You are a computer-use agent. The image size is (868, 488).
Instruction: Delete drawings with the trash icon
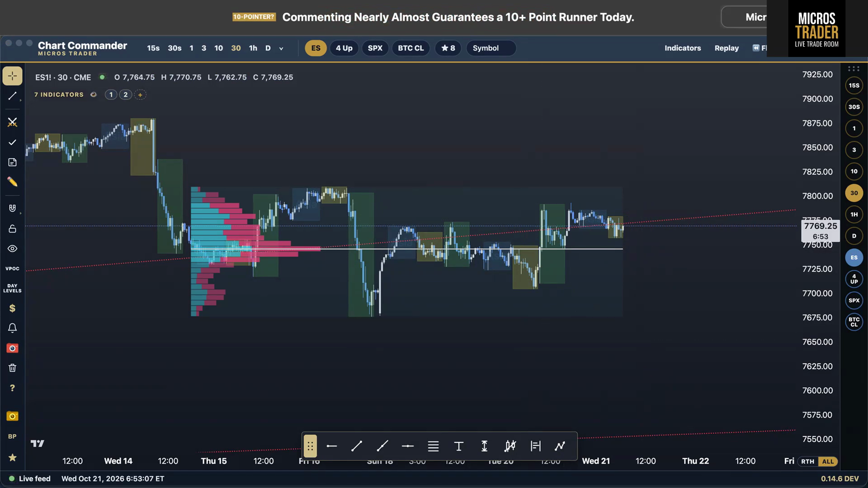click(12, 368)
